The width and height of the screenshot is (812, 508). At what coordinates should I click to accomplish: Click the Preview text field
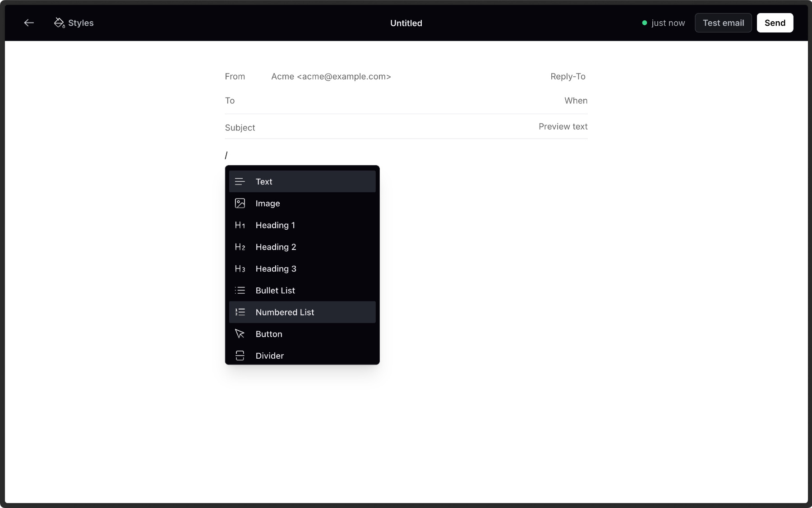click(x=563, y=127)
